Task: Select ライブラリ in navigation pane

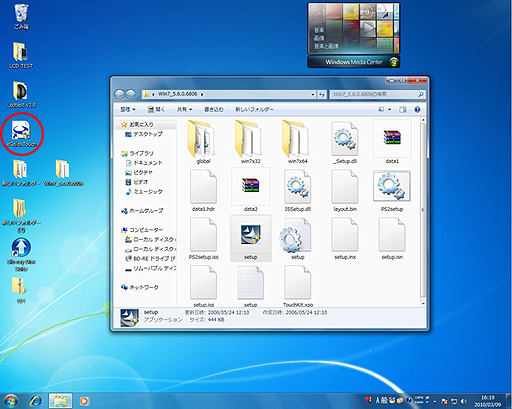Action: (x=137, y=153)
